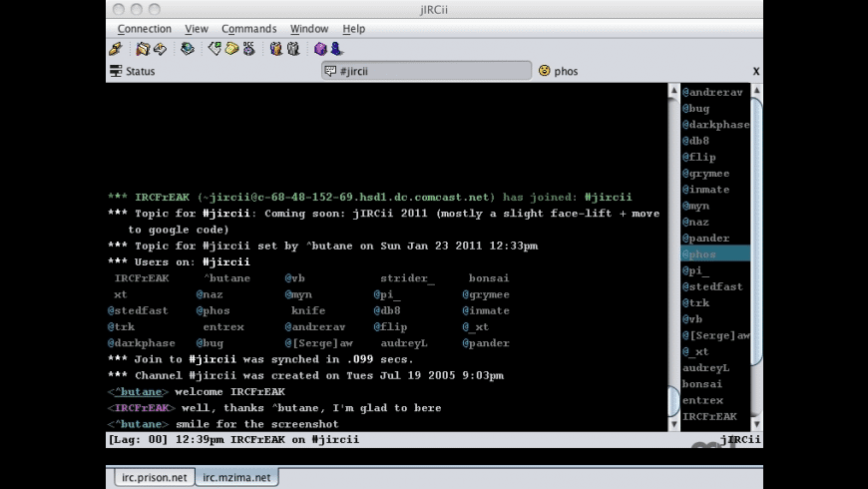Click chat scrollbar up arrow
868x489 pixels.
[x=673, y=90]
